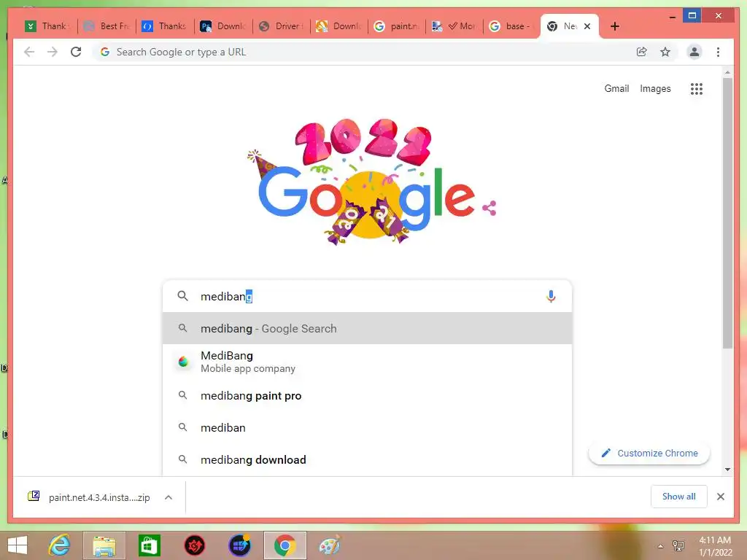Open the Gmail link
This screenshot has width=747, height=560.
tap(616, 88)
